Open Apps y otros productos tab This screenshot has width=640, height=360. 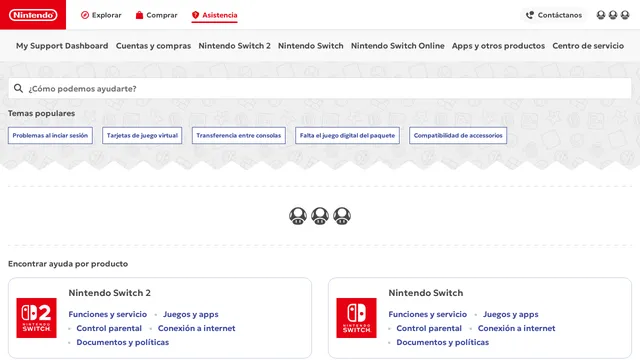pyautogui.click(x=498, y=46)
